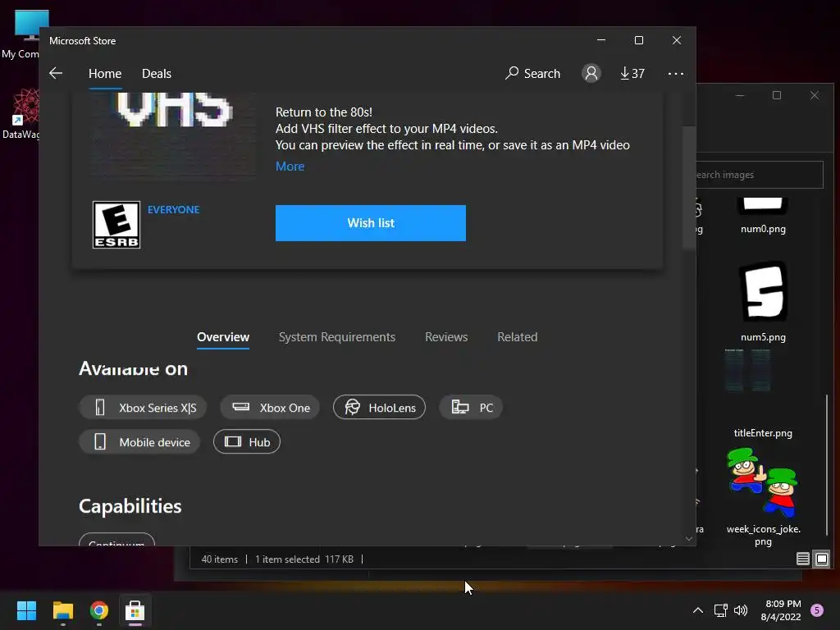Switch to System Requirements tab
The height and width of the screenshot is (630, 840).
tap(337, 337)
